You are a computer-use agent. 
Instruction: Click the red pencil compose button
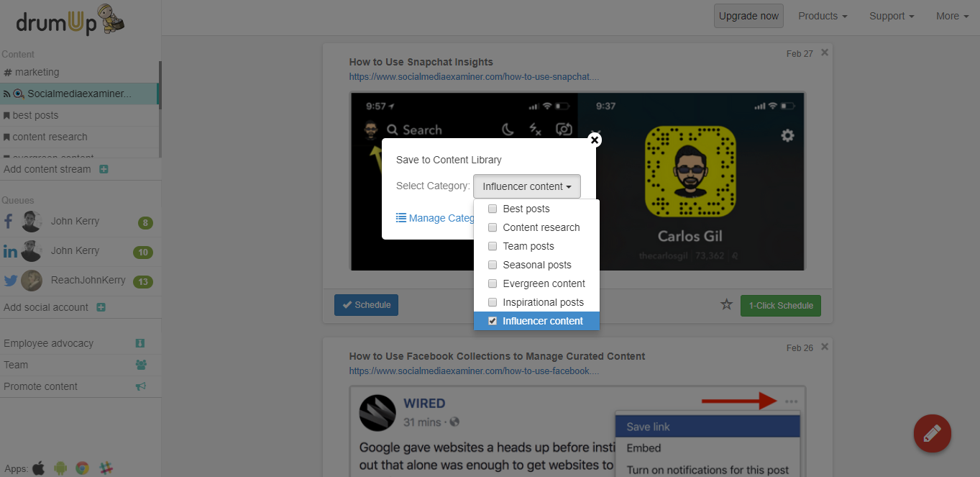coord(932,433)
